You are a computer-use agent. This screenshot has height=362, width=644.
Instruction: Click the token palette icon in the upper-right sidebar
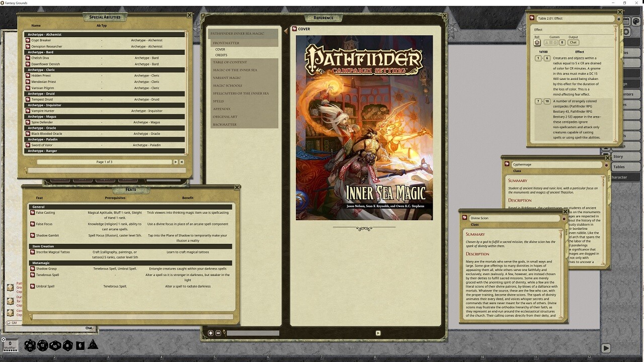635,21
